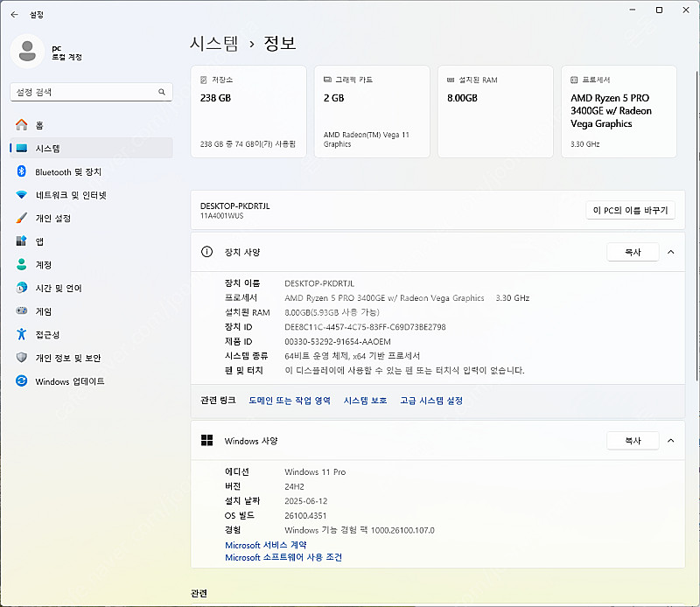Focus the 설정 검색 search field

pos(91,92)
